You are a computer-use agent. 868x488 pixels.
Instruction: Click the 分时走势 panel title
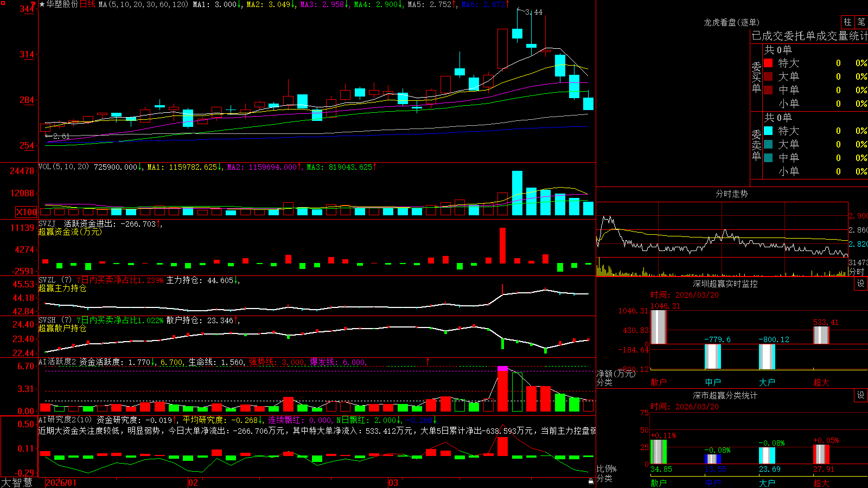click(731, 194)
